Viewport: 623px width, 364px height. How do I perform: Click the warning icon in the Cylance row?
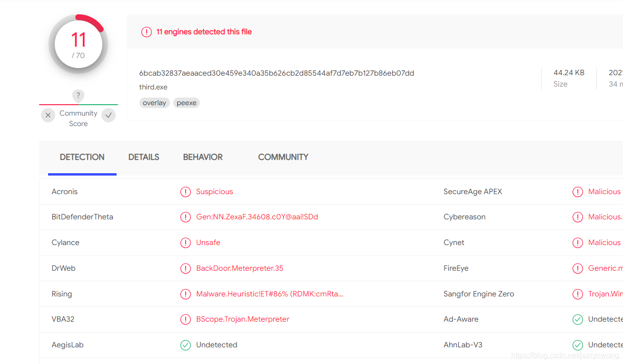click(x=186, y=243)
